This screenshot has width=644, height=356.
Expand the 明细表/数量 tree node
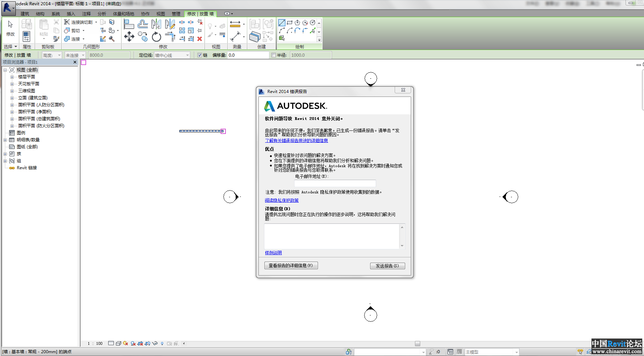coord(5,140)
